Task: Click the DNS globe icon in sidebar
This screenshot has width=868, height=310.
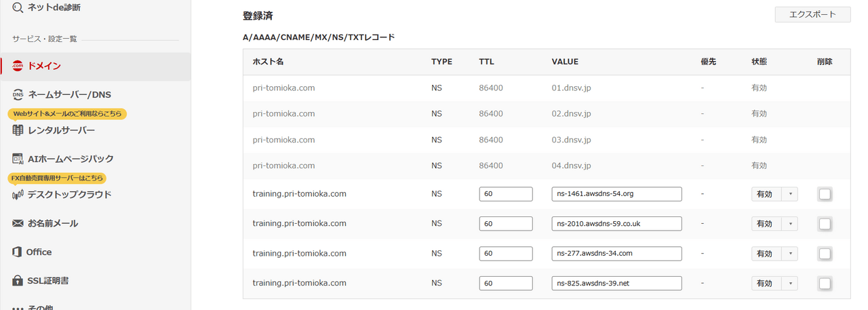Action: pyautogui.click(x=18, y=94)
